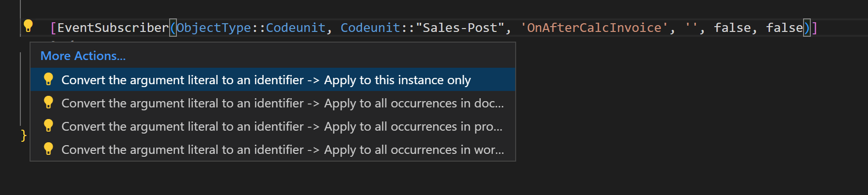This screenshot has width=868, height=195.
Task: Click the 'OnAfterCalcInvoice' string literal
Action: point(594,28)
